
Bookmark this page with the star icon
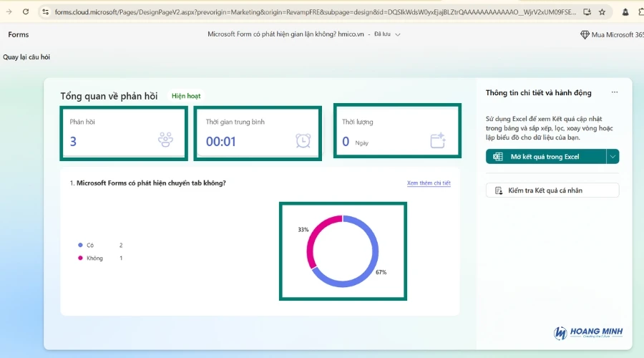tap(602, 12)
